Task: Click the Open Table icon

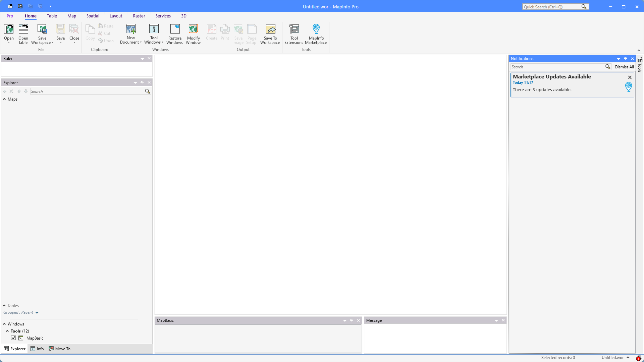Action: click(x=23, y=29)
